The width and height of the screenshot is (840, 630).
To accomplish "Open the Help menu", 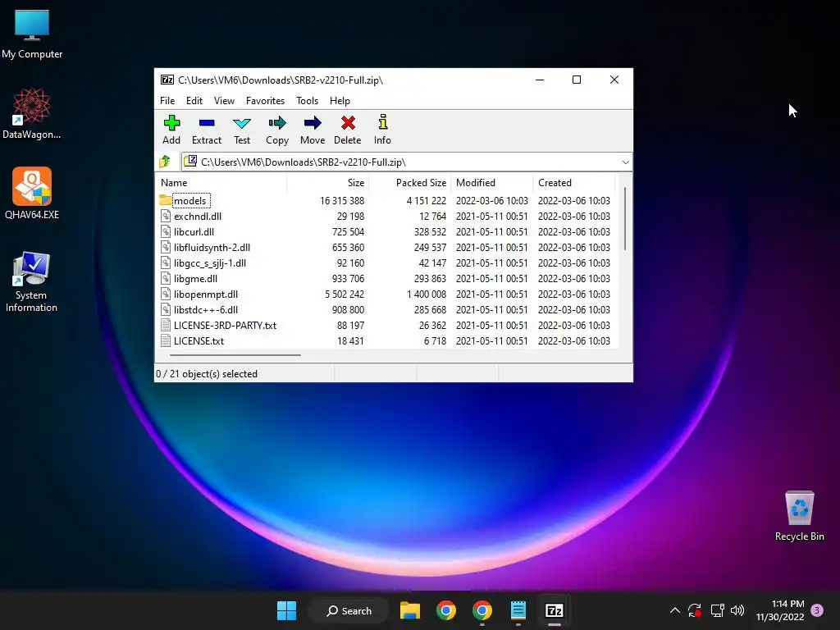I will 340,101.
